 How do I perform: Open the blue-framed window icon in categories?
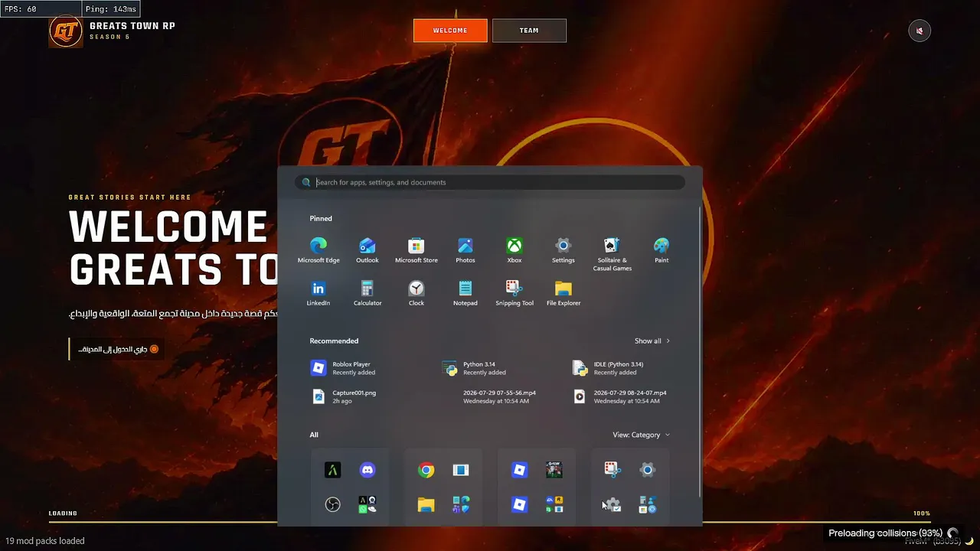[461, 470]
